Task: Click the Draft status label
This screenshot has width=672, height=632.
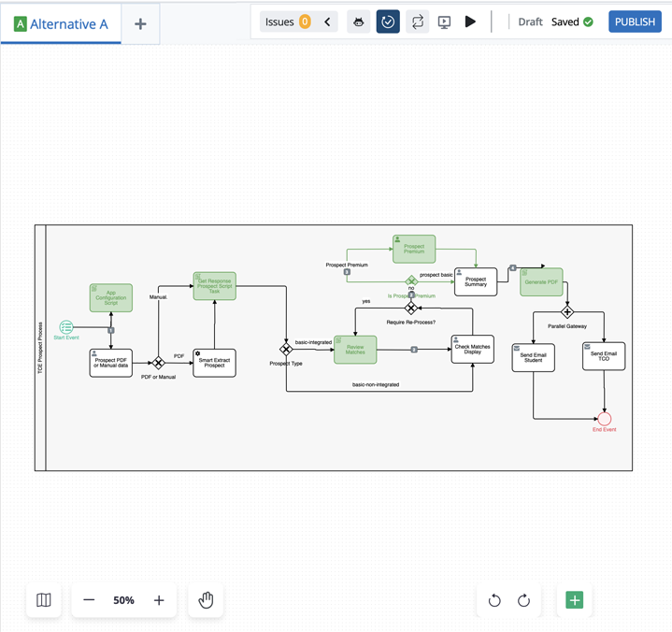Action: click(x=530, y=22)
